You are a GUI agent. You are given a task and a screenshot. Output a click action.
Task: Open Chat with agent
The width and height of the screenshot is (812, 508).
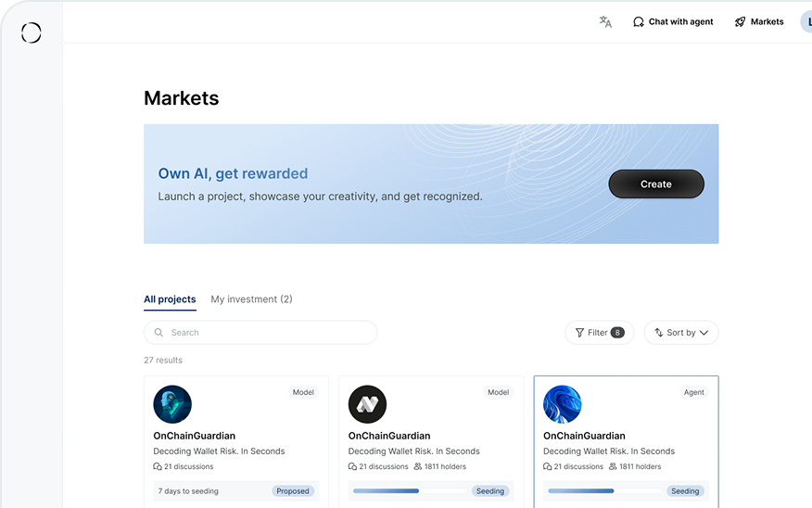click(x=673, y=21)
